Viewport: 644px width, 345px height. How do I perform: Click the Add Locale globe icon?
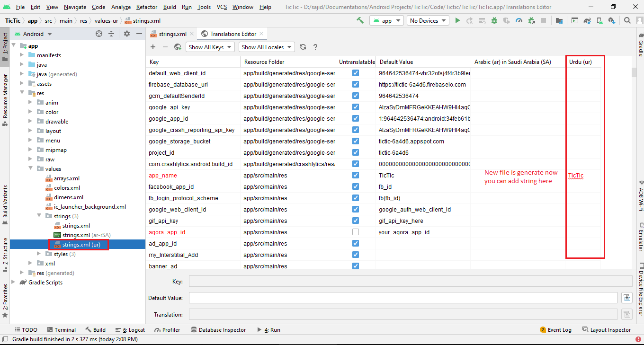click(x=178, y=47)
